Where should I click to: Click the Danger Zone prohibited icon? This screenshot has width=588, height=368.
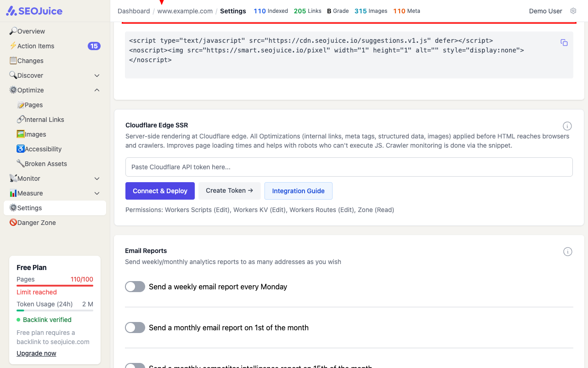tap(13, 223)
